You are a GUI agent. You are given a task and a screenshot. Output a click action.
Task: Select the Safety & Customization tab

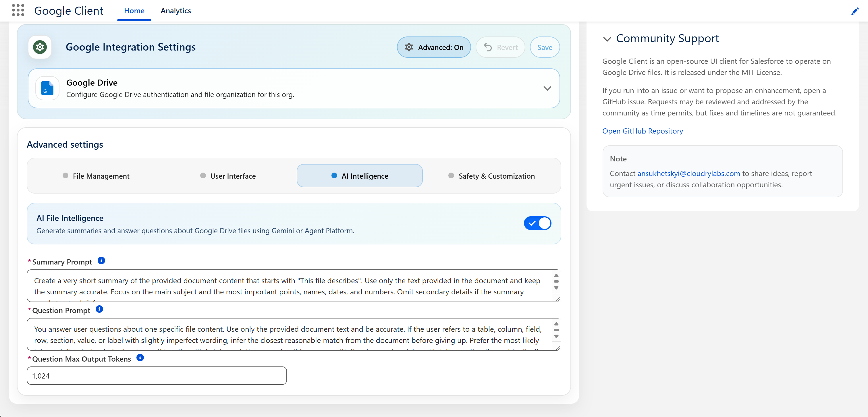point(491,176)
